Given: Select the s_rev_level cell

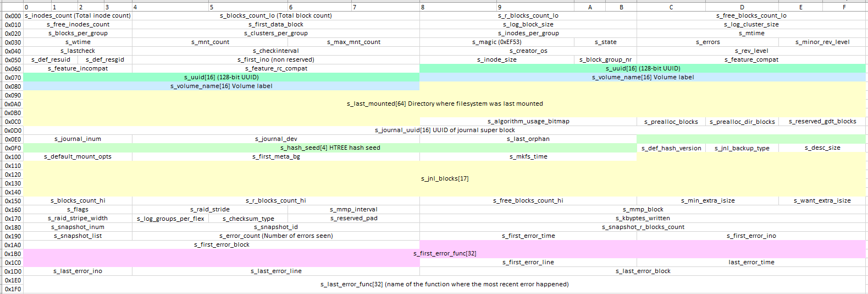Looking at the screenshot, I should point(751,51).
